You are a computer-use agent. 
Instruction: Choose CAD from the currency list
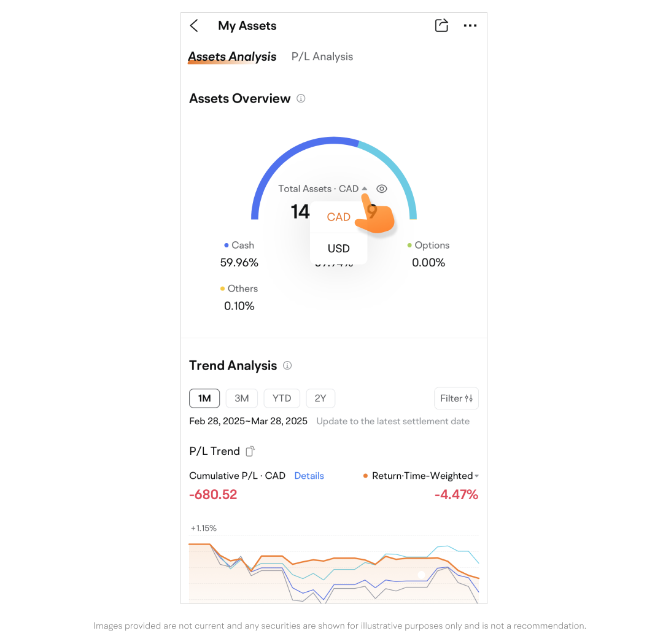point(339,217)
